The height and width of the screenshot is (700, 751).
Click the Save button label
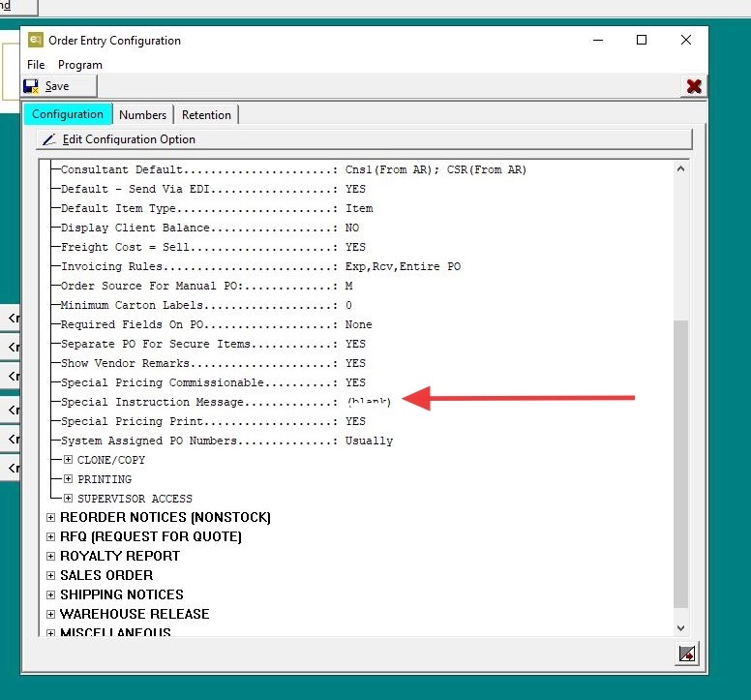(x=57, y=87)
